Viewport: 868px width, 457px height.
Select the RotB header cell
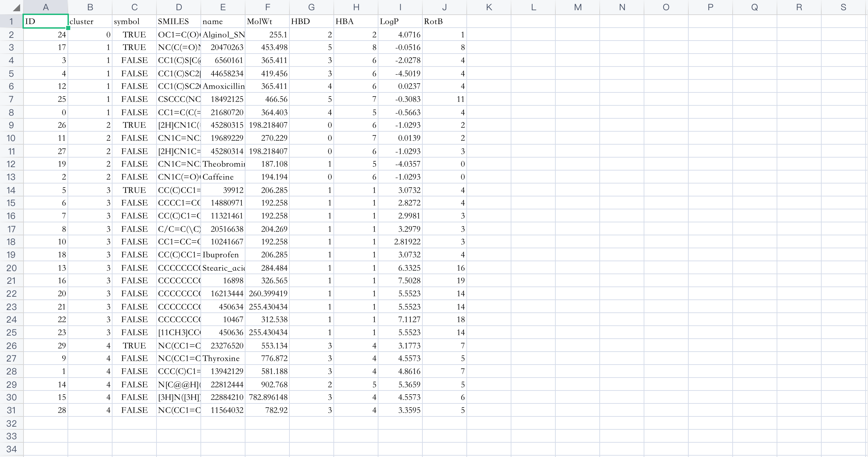(x=444, y=21)
